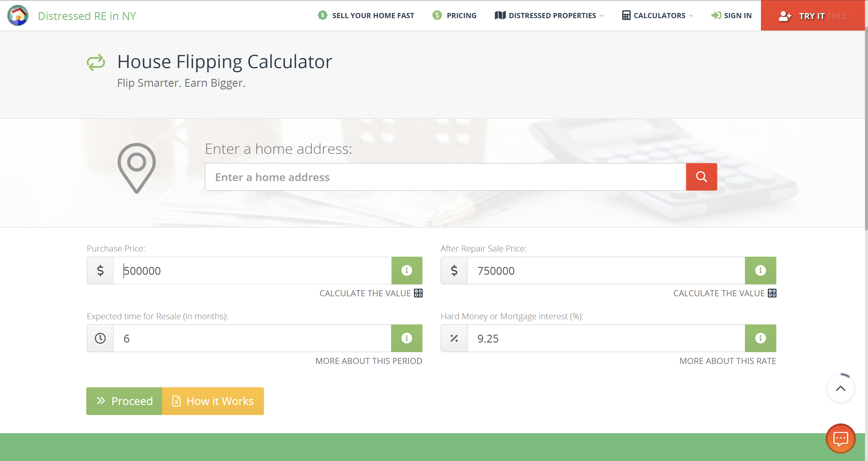Open the orange chat bubble widget
This screenshot has width=868, height=461.
pyautogui.click(x=840, y=438)
